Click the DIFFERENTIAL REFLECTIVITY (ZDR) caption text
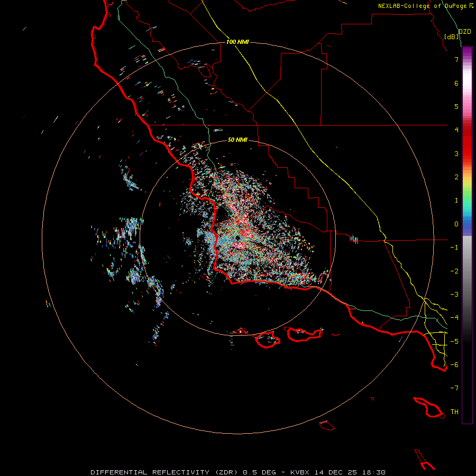This screenshot has height=476, width=476. 164,472
